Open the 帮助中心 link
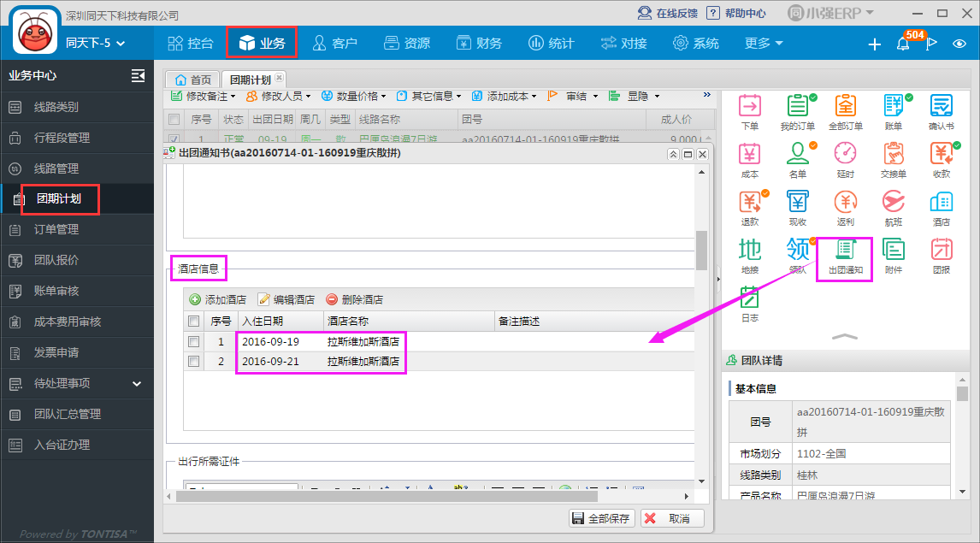980x543 pixels. (736, 13)
